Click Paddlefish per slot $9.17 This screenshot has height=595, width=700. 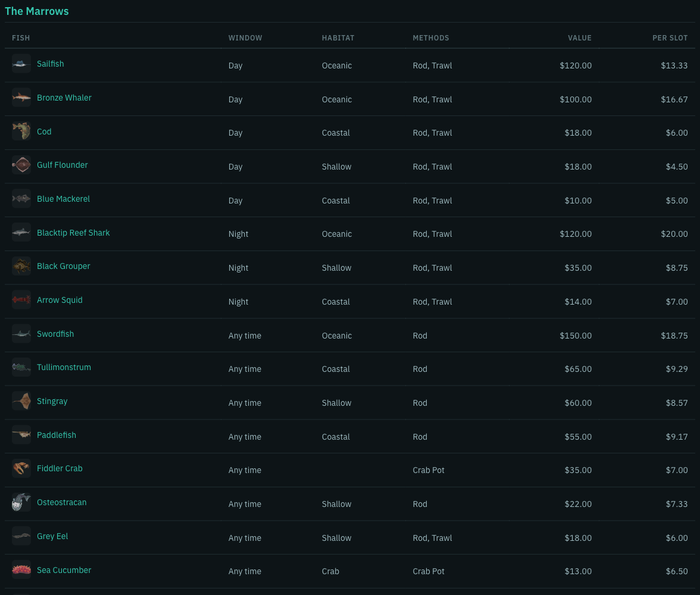pyautogui.click(x=677, y=437)
